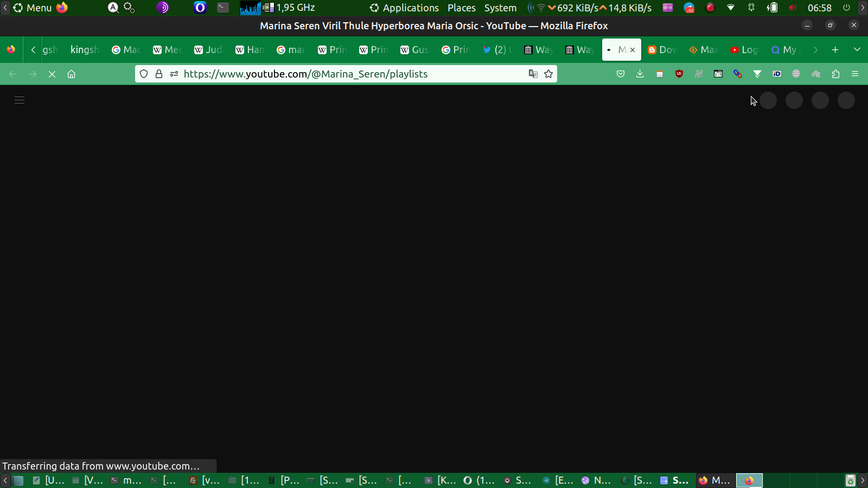Open the System menu
The height and width of the screenshot is (488, 868).
coord(500,8)
